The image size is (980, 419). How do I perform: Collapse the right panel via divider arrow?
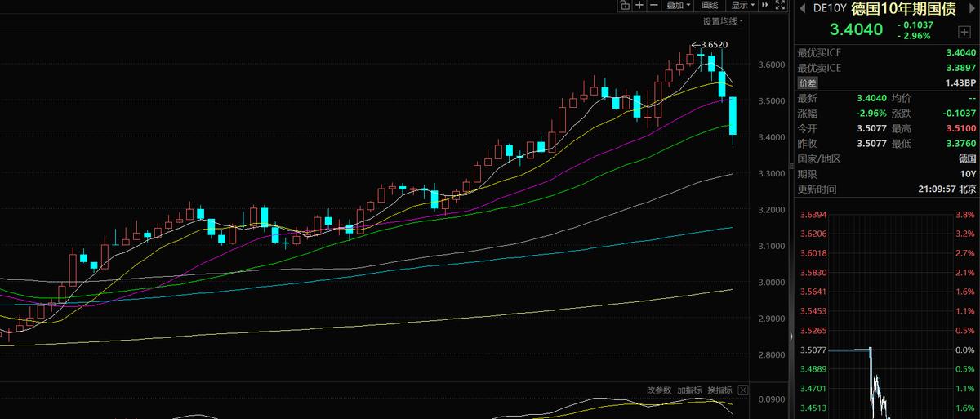click(790, 336)
